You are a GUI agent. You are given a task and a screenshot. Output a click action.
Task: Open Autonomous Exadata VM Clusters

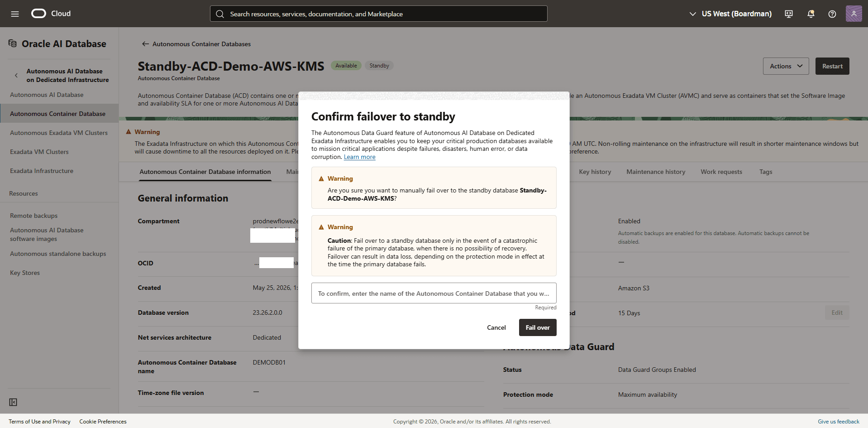[x=59, y=133]
